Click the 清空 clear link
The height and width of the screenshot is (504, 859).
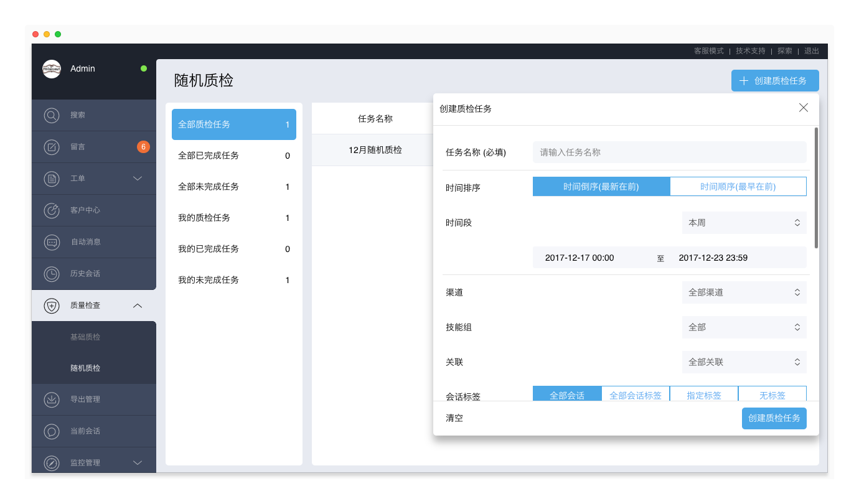[x=454, y=418]
